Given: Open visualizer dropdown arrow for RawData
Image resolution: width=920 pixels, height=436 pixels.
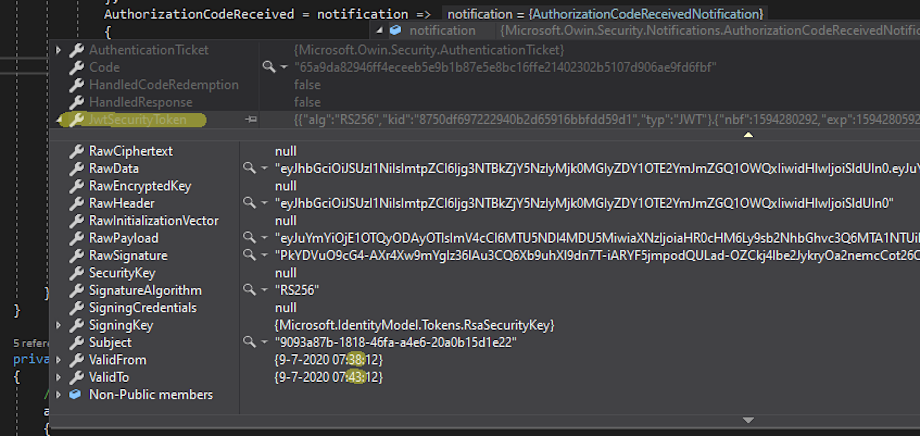Looking at the screenshot, I should pyautogui.click(x=265, y=169).
